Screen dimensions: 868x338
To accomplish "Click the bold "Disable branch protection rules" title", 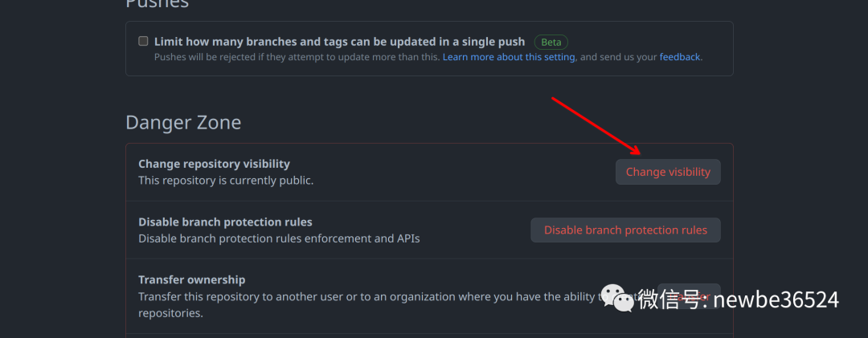I will pyautogui.click(x=225, y=222).
